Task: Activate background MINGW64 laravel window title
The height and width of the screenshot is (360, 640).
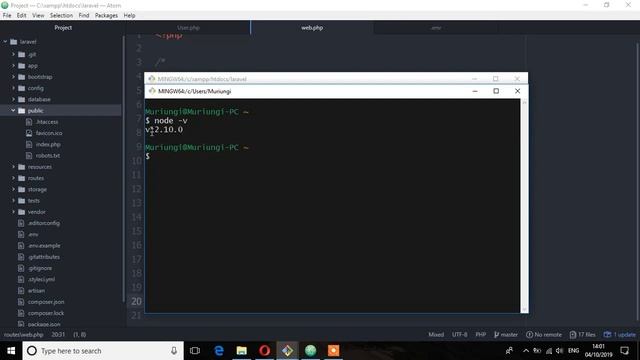Action: [202, 79]
